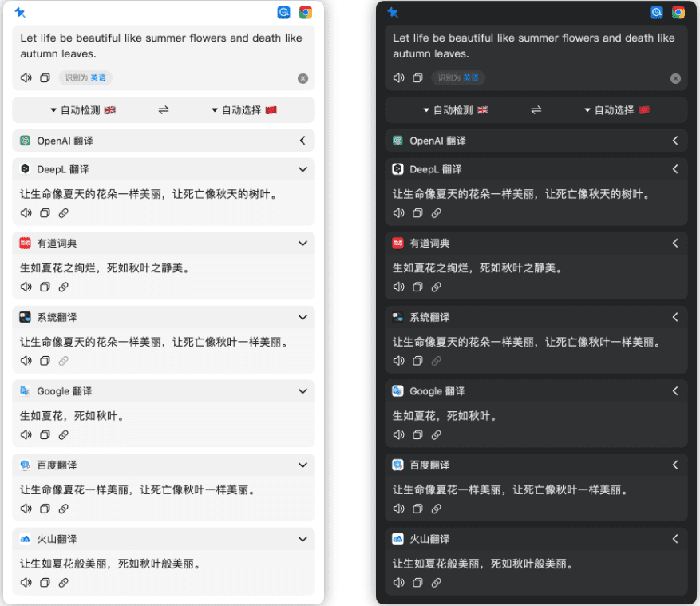Play 火山翻译 audio in light window
This screenshot has width=700, height=606.
[x=26, y=583]
